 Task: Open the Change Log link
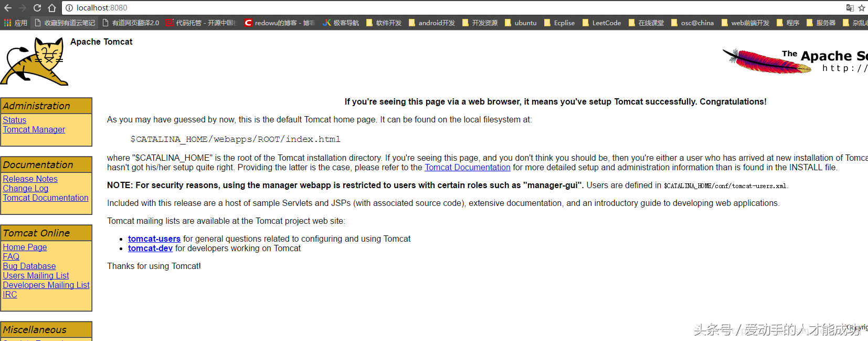[x=25, y=189]
